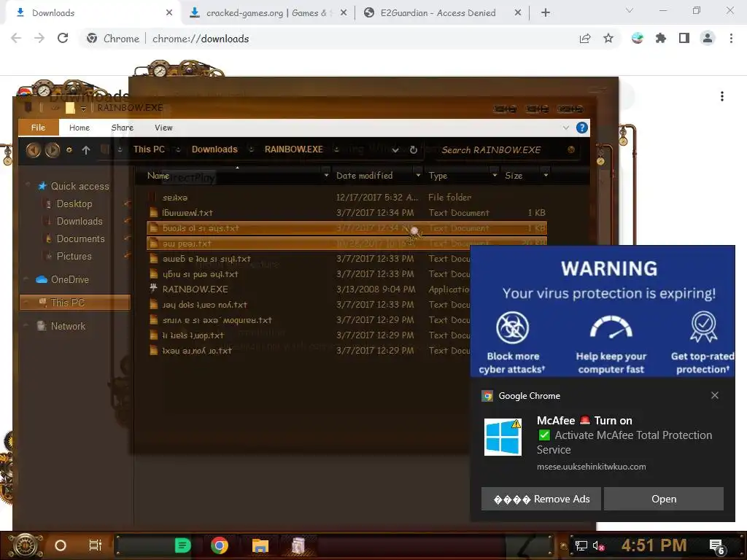Select Network in the navigation pane
The width and height of the screenshot is (747, 560).
pyautogui.click(x=68, y=326)
